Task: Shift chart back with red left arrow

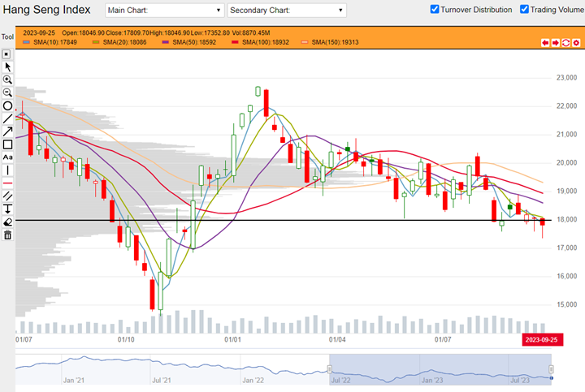Action: click(545, 43)
